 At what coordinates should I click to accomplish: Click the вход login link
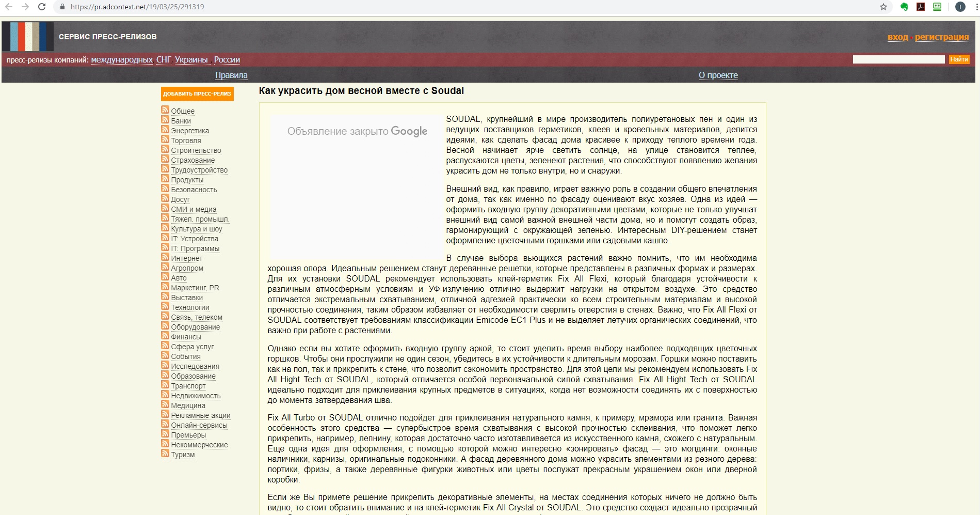pos(898,37)
